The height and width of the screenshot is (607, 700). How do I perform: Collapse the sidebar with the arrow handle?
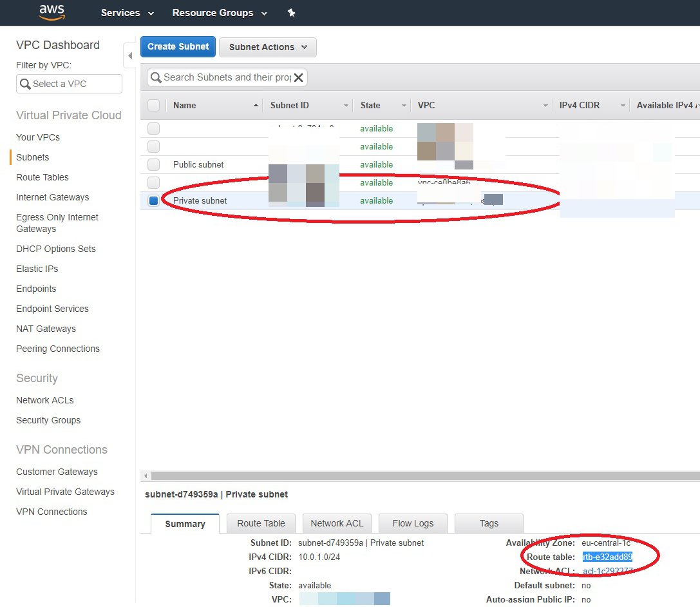pyautogui.click(x=130, y=55)
